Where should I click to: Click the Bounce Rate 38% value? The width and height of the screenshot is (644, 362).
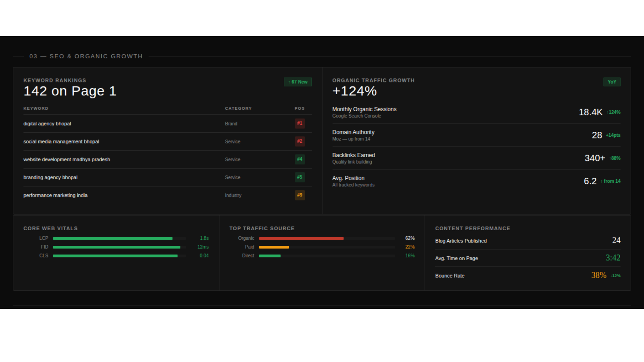599,276
